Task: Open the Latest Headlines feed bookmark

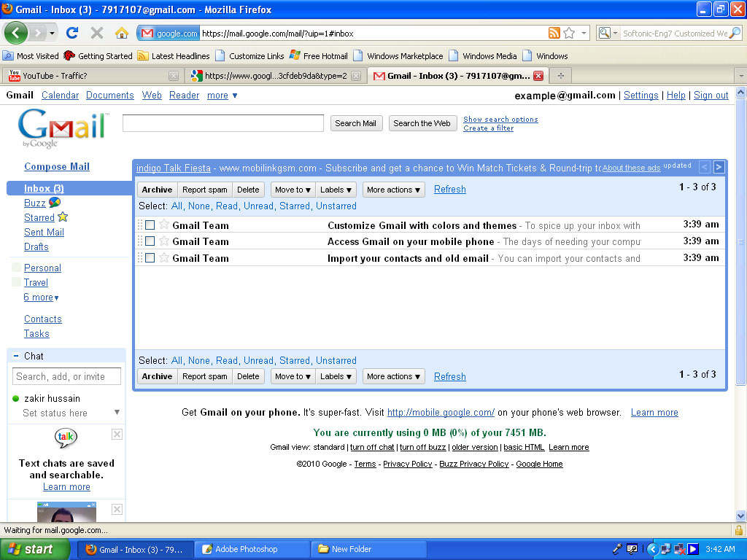Action: (x=174, y=55)
